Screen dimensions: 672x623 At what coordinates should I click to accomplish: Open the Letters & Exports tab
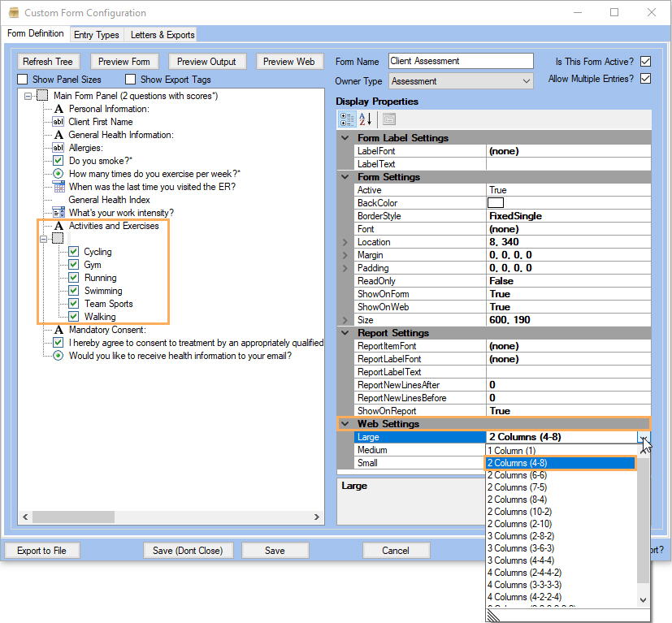point(163,35)
